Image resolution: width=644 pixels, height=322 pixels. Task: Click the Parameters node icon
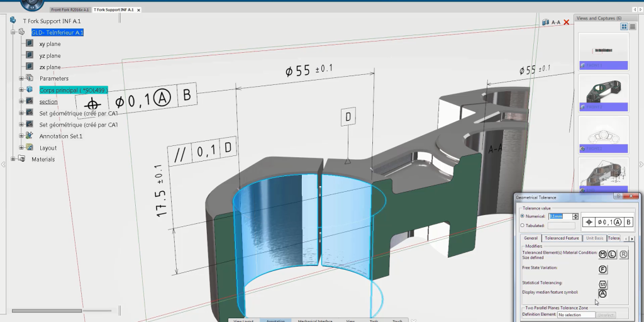(29, 77)
